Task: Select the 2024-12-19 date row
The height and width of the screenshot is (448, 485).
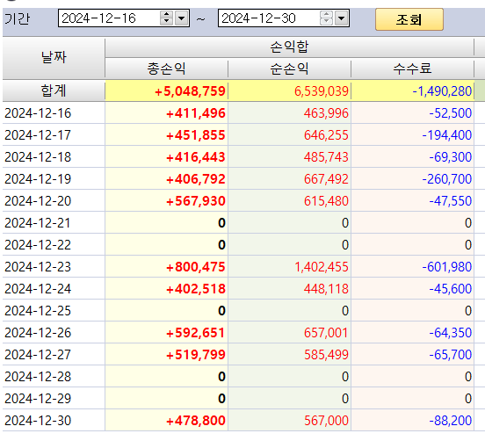Action: pyautogui.click(x=38, y=179)
